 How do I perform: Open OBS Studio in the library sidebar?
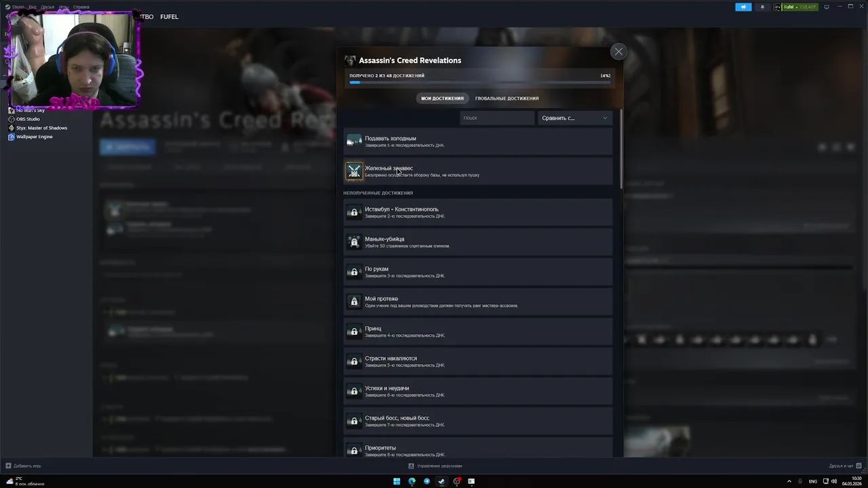28,119
